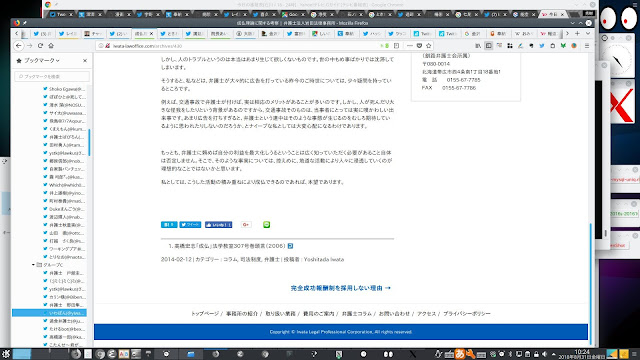Open 取り扱い業務 footer link
Viewport: 640px width, 360px height.
(280, 314)
